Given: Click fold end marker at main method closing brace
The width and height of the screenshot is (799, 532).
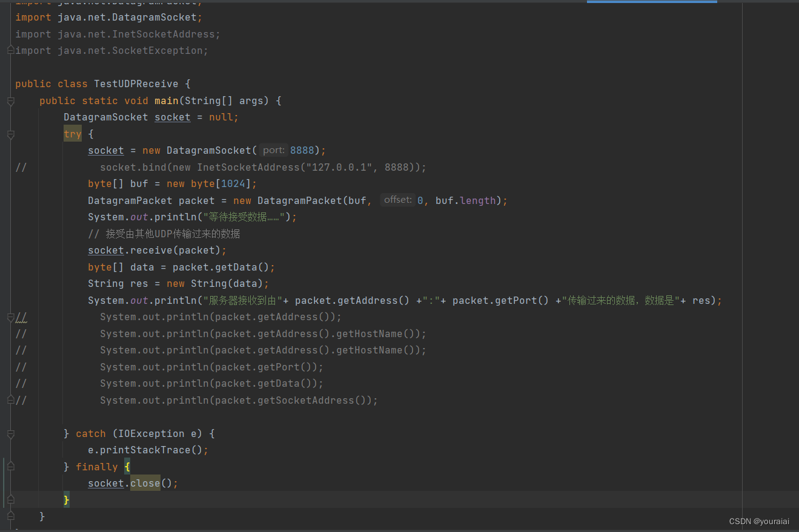Looking at the screenshot, I should pos(10,516).
